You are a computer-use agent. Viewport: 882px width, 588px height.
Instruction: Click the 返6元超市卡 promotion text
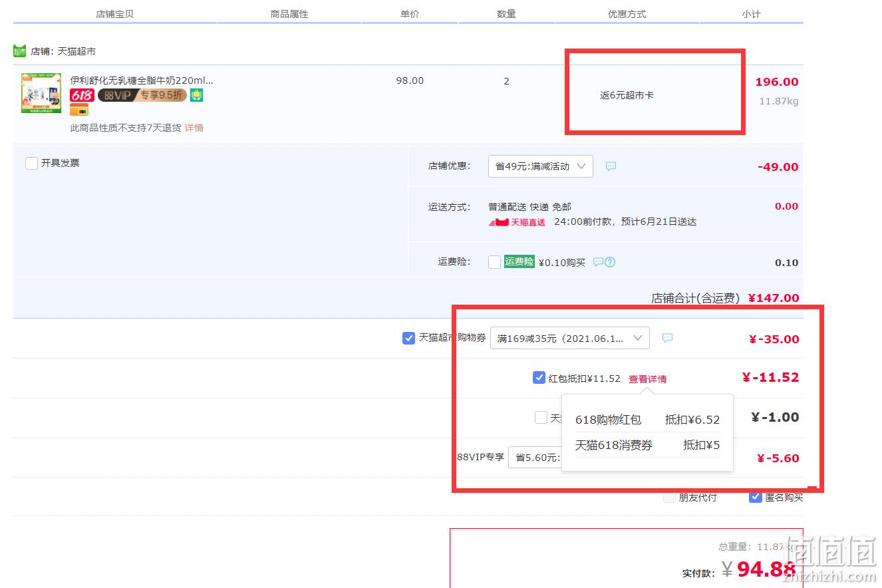(627, 95)
